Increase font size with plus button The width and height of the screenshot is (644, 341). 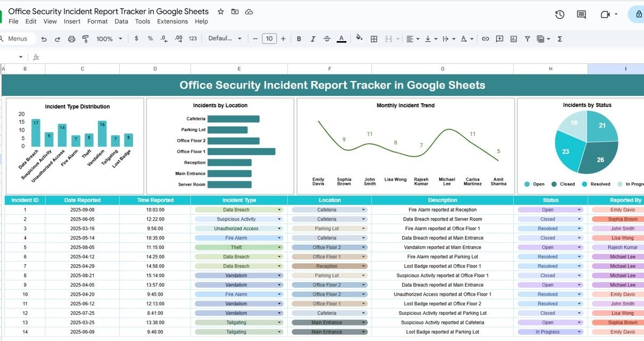(283, 39)
